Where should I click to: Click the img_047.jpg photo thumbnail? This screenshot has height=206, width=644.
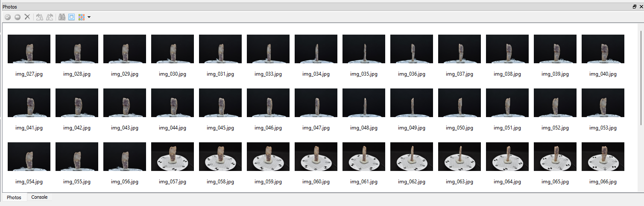click(316, 103)
